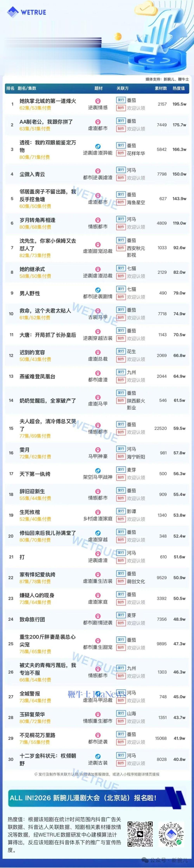Click the 素材数 column header
This screenshot has width=194, height=868.
[161, 88]
